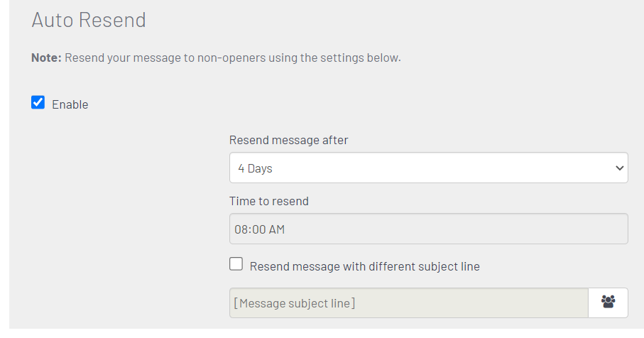Tick the different subject line checkbox

236,264
